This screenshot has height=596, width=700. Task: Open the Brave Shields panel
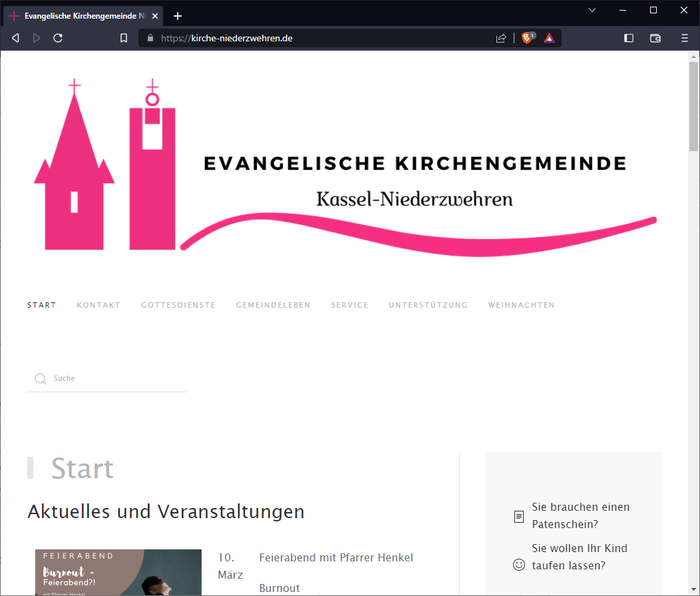click(x=528, y=37)
